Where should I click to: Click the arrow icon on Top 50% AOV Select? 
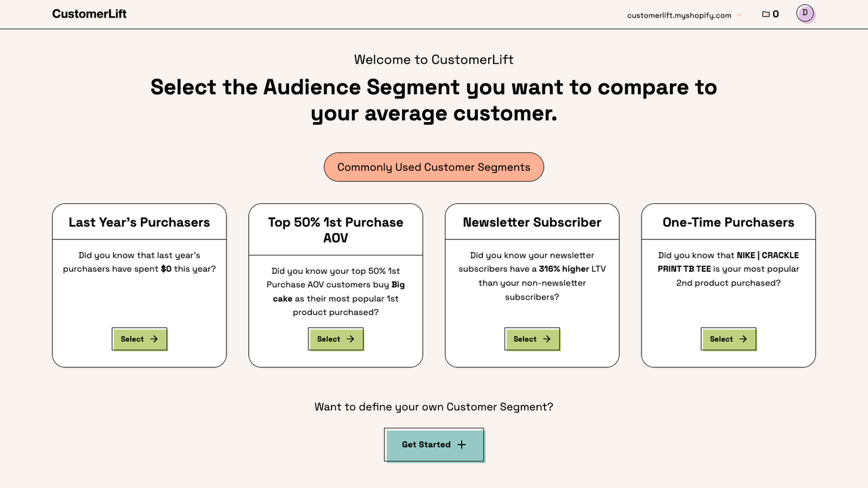pos(350,339)
